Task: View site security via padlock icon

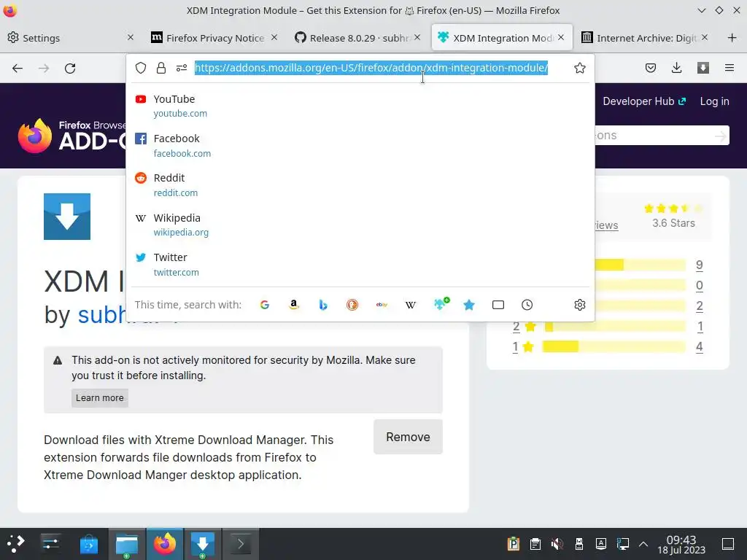Action: (x=161, y=68)
